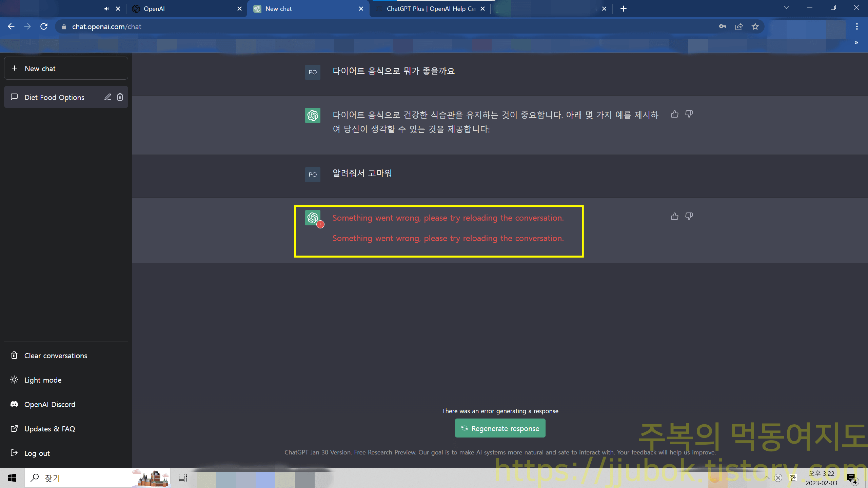Click thumbs up icon on error response
This screenshot has height=488, width=868.
click(x=674, y=216)
